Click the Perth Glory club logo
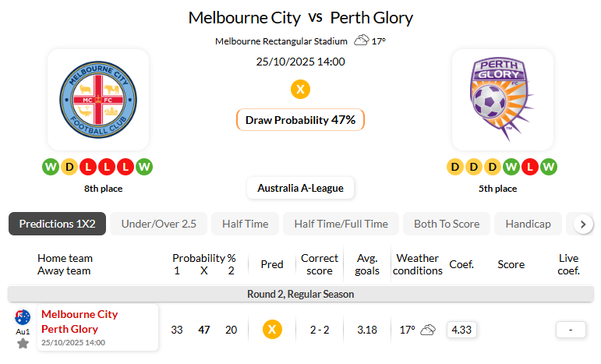Viewport: 601px width, 364px height. tap(502, 100)
